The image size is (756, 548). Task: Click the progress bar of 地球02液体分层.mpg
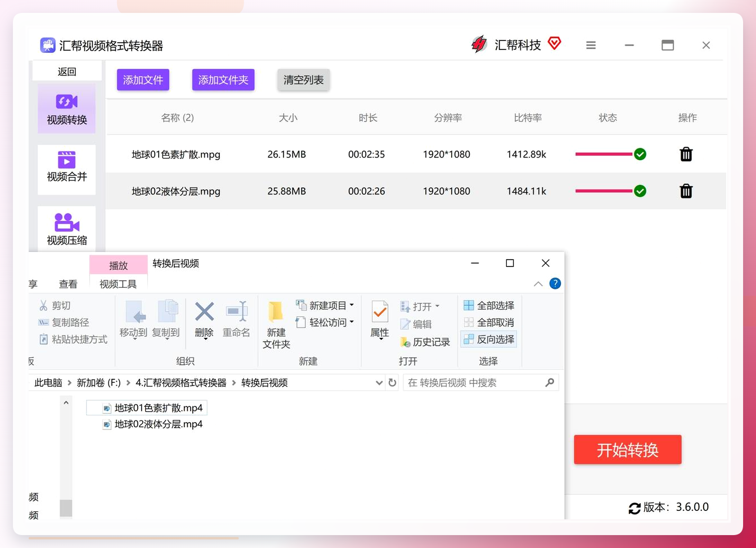pos(604,191)
